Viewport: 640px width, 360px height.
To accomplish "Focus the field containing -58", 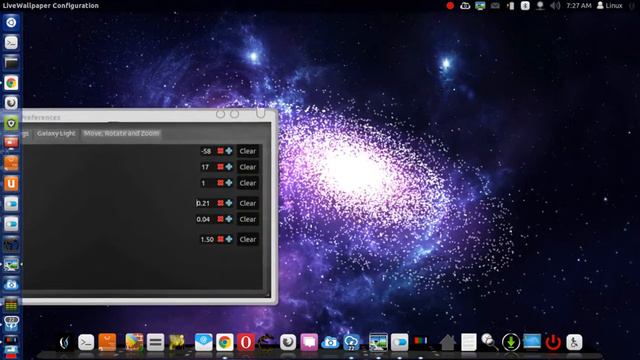I will pos(207,151).
